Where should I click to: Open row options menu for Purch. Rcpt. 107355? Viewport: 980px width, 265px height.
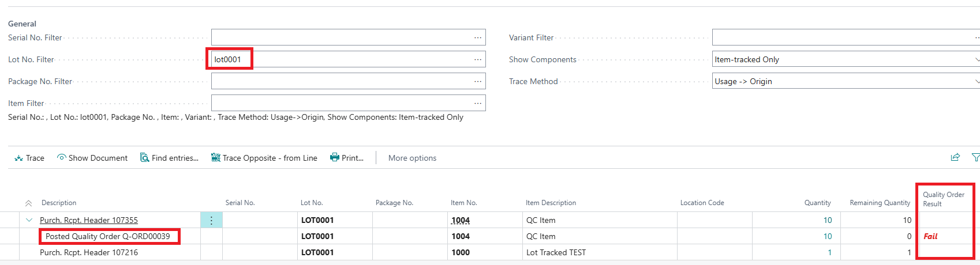[x=211, y=220]
